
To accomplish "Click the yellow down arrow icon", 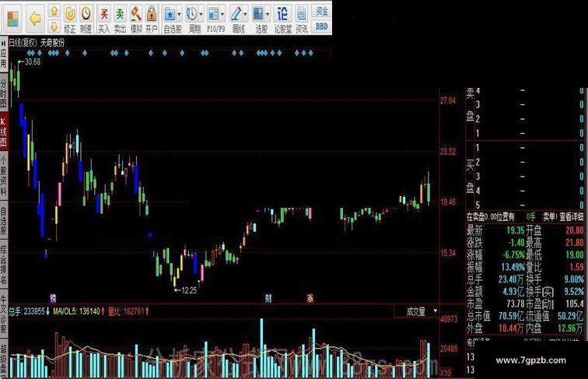I will [54, 26].
